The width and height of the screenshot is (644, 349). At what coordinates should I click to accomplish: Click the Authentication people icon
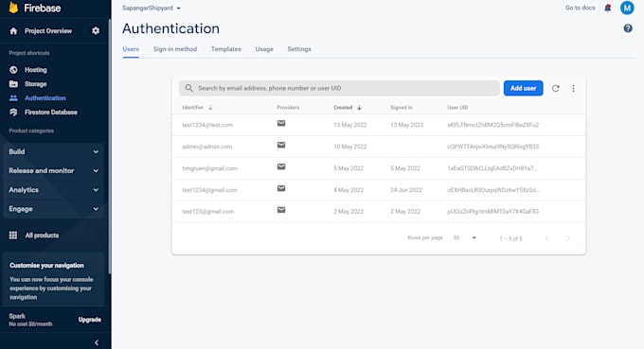(x=13, y=98)
